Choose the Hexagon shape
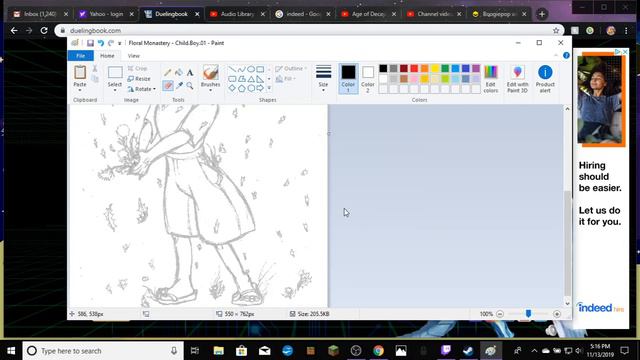Image resolution: width=640 pixels, height=360 pixels. [251, 88]
